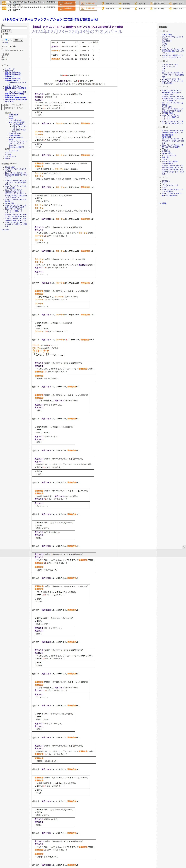This screenshot has height=868, width=186.
Task: Click the 堅守高速 TYPE table cell
Action: point(83,59)
